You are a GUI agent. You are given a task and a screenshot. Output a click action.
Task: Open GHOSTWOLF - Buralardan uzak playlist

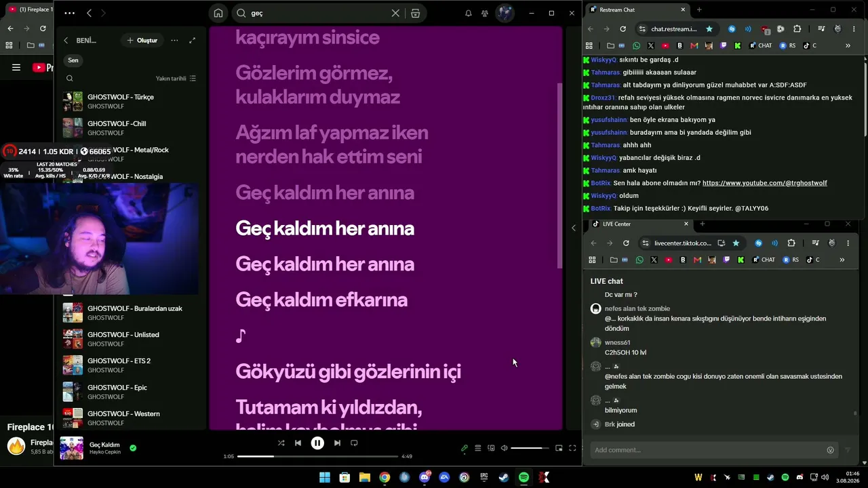(130, 312)
